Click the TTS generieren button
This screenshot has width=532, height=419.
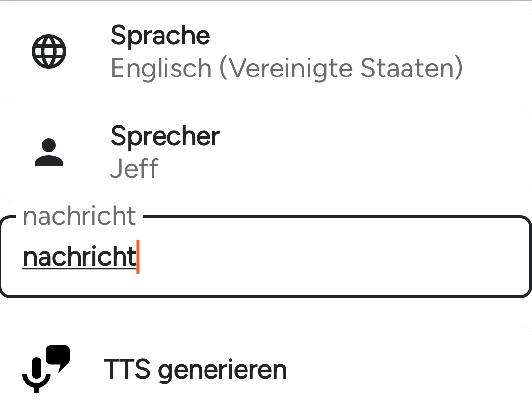tap(266, 369)
